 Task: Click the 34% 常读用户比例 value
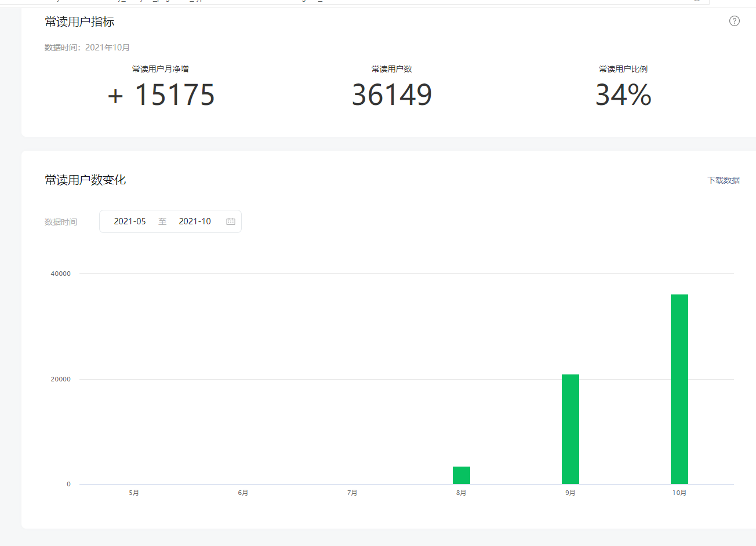tap(623, 95)
